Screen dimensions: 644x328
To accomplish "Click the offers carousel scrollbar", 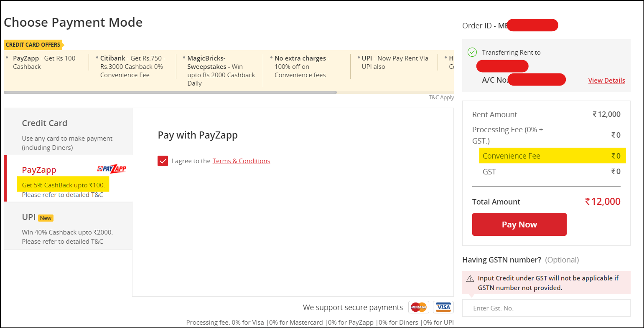I will (x=170, y=91).
